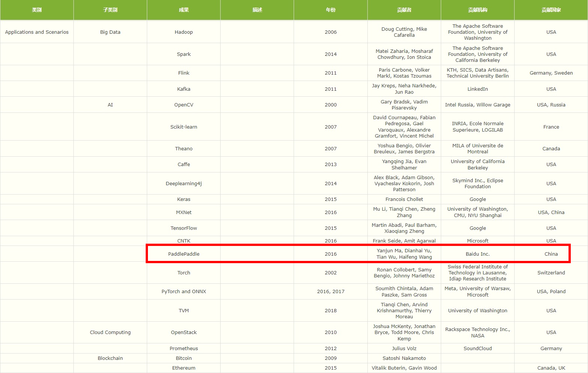The image size is (588, 373).
Task: Select the 'Bitcoin' cell
Action: coord(184,358)
